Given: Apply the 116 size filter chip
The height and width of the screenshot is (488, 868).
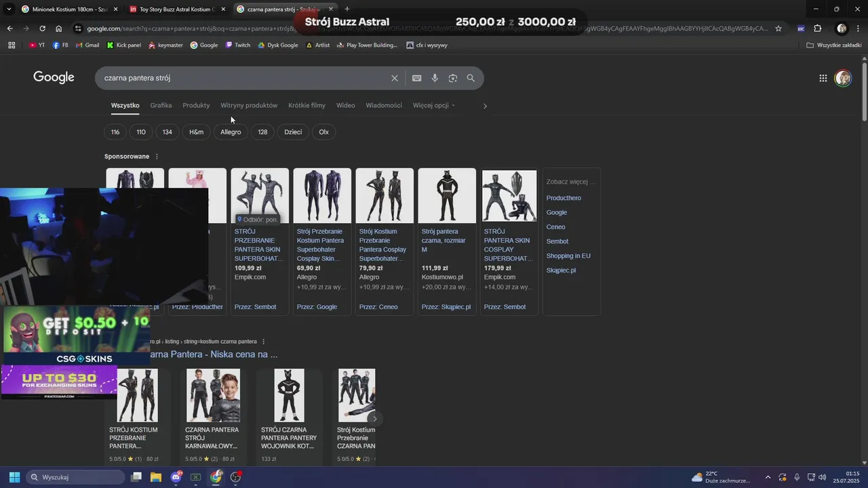Looking at the screenshot, I should [115, 132].
